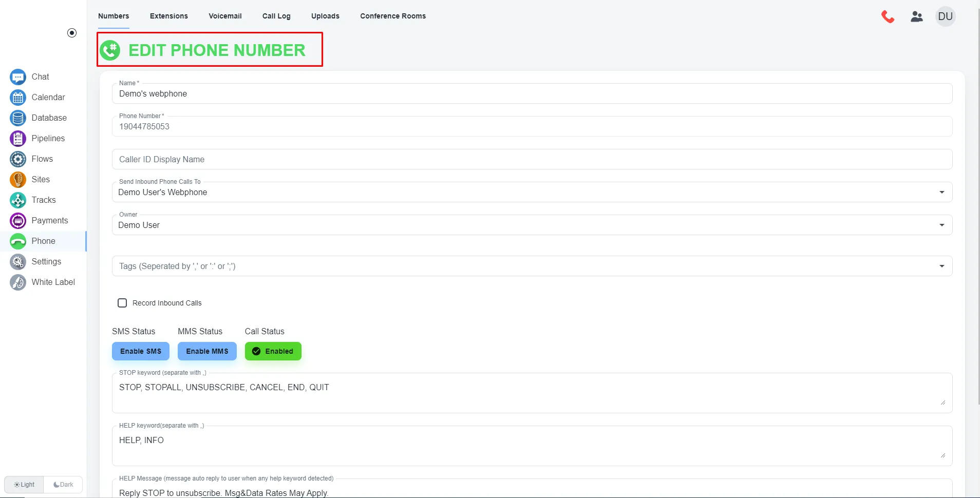Viewport: 980px width, 498px height.
Task: Click the MMS Status label
Action: coord(200,332)
